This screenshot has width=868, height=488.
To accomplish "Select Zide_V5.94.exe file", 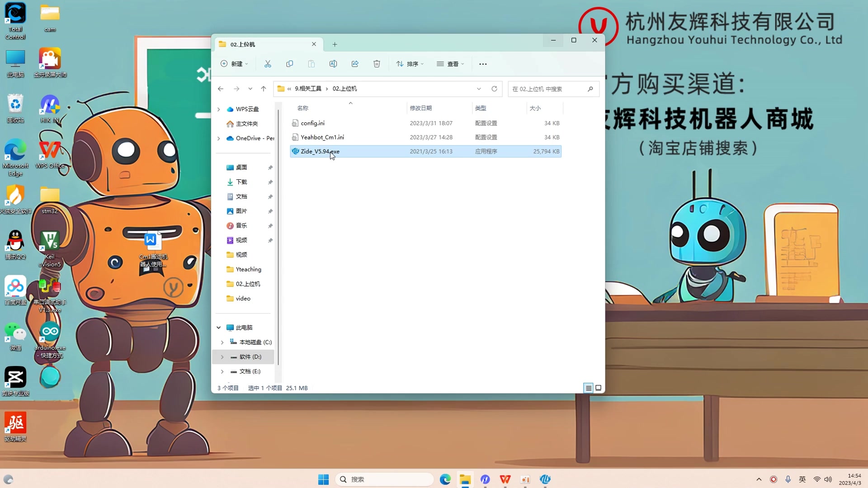I will click(x=425, y=151).
